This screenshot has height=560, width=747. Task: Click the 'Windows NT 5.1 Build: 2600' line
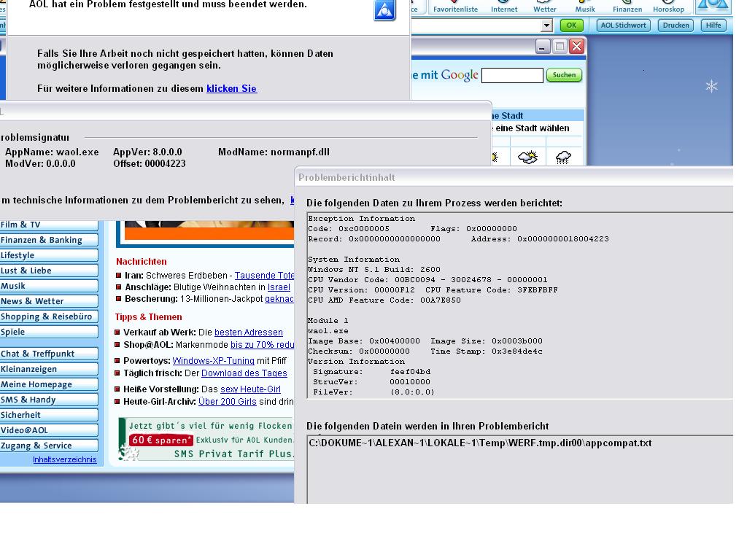[x=374, y=270]
